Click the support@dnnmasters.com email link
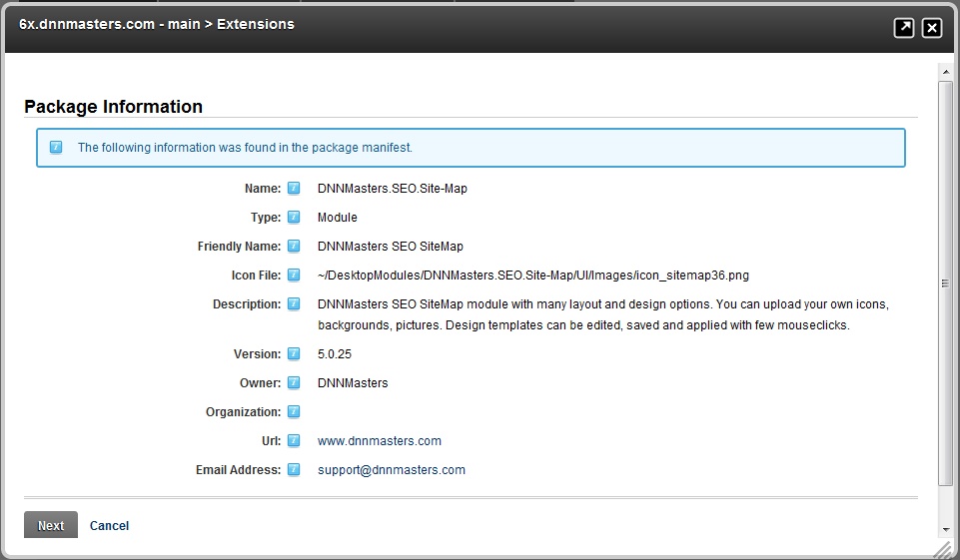 tap(392, 470)
